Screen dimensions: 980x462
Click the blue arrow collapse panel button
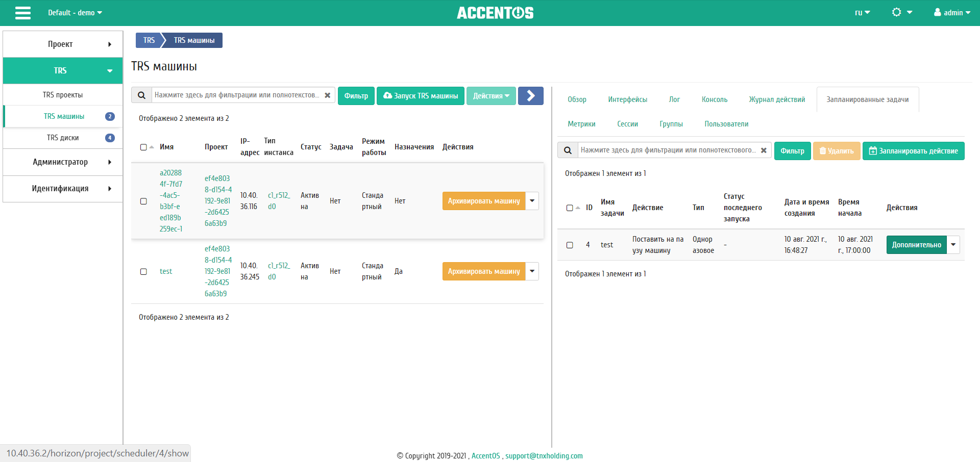pyautogui.click(x=530, y=95)
